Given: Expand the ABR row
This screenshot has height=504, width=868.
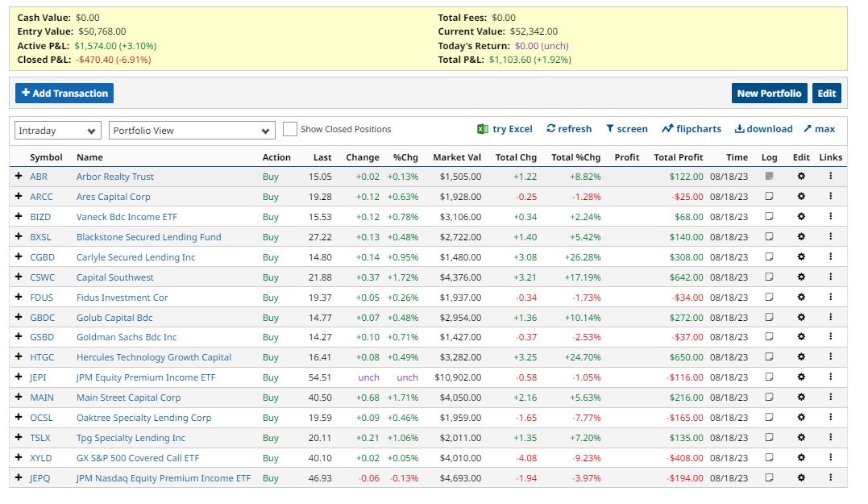Looking at the screenshot, I should tap(19, 176).
